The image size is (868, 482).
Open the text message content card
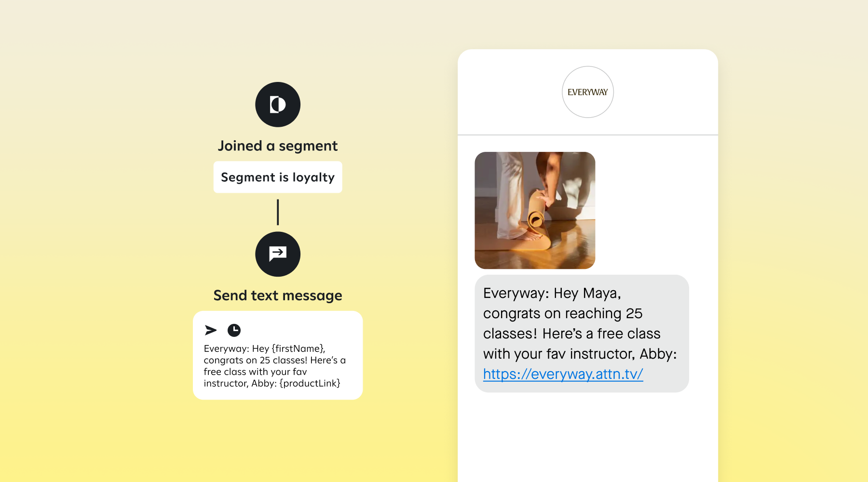(277, 356)
